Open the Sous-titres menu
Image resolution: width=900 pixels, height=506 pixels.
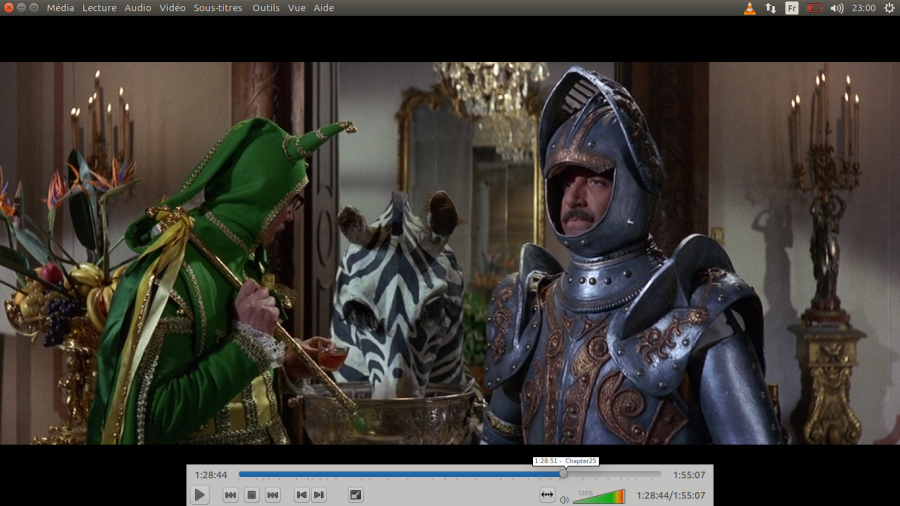pos(218,8)
